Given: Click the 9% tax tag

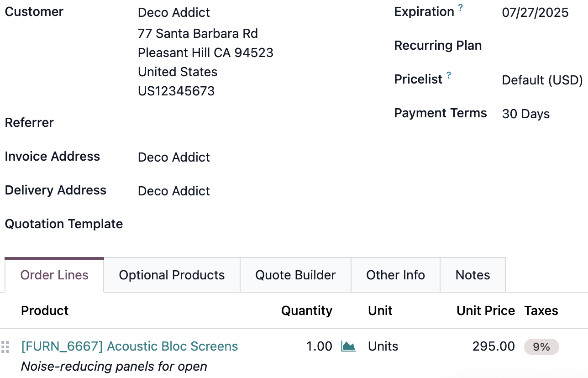Looking at the screenshot, I should [541, 347].
